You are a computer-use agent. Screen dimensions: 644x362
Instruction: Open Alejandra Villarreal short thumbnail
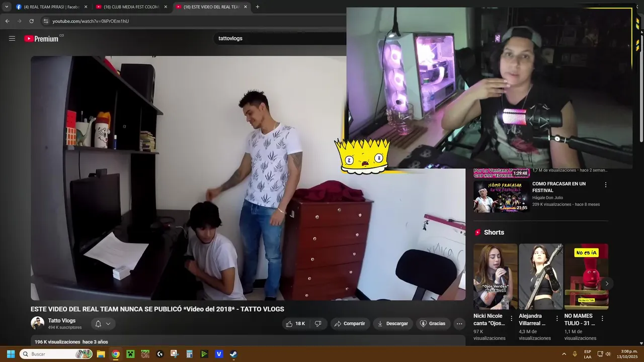pyautogui.click(x=540, y=277)
